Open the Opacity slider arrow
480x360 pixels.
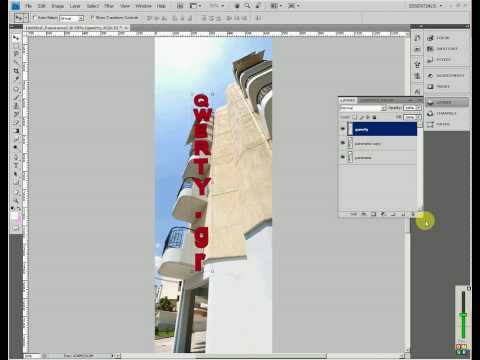(x=419, y=108)
